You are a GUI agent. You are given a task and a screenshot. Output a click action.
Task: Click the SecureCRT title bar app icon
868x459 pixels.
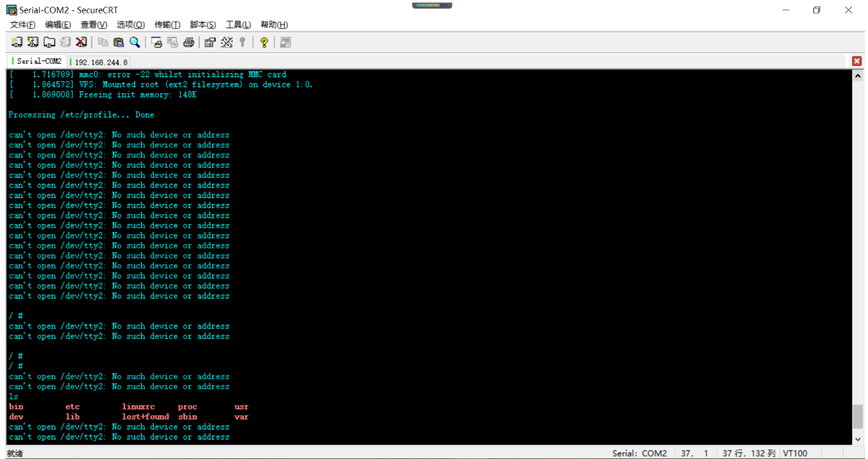click(x=11, y=10)
